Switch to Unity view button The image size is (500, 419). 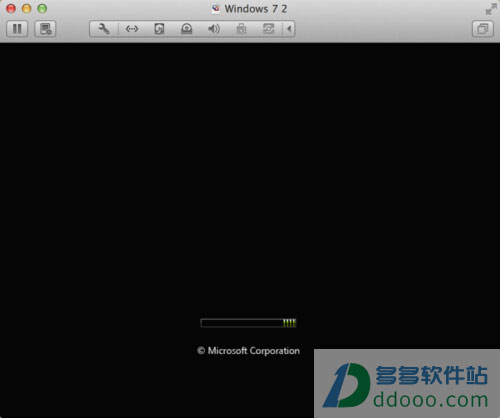483,29
